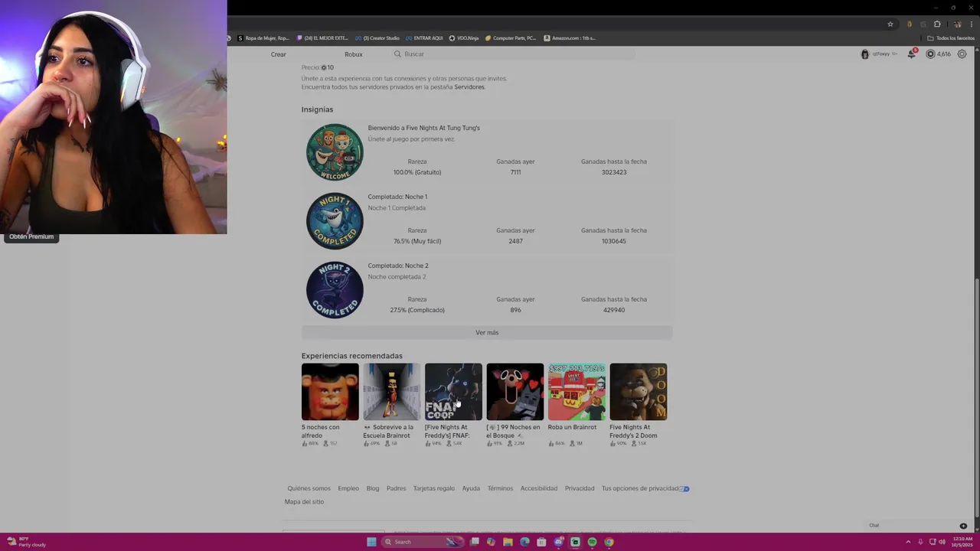The image size is (980, 551).
Task: Click the Términos footer link
Action: point(500,488)
